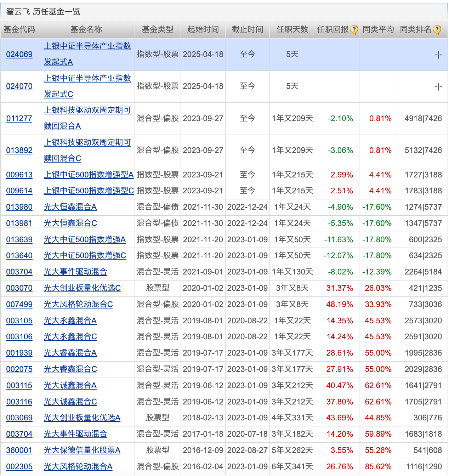The image size is (449, 476).
Task: Open fund code 013639 link
Action: coord(19,239)
